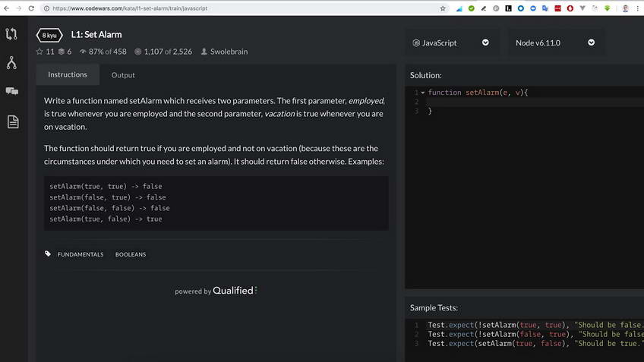Click the black L extension icon
This screenshot has height=362, width=644.
point(509,8)
